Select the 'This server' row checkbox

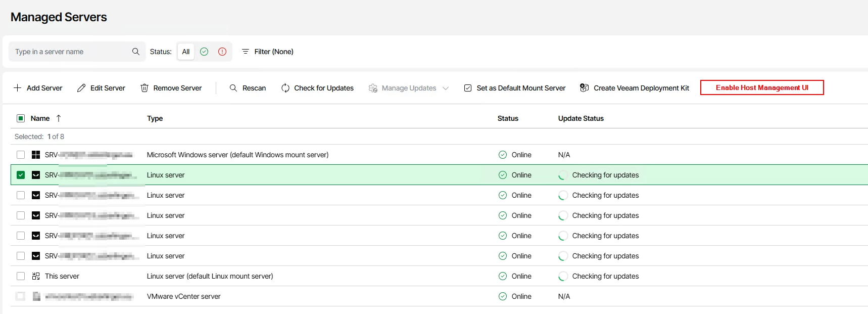(21, 276)
